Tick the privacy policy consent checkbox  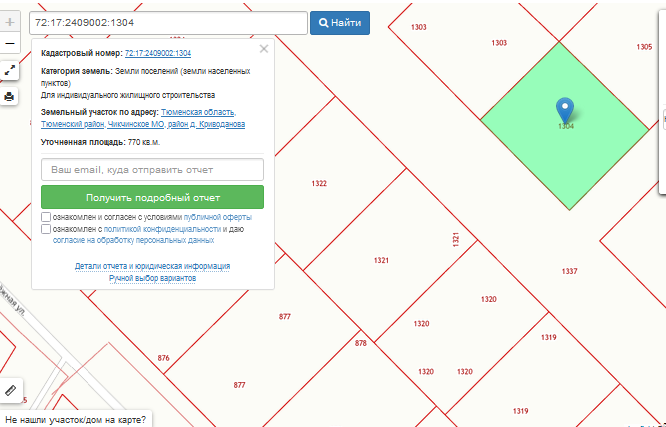click(x=47, y=229)
